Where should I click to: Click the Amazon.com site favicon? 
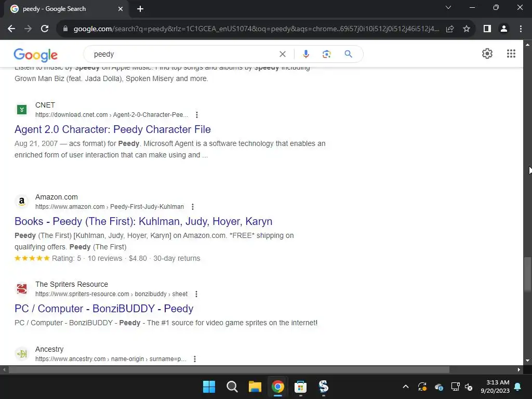point(22,202)
